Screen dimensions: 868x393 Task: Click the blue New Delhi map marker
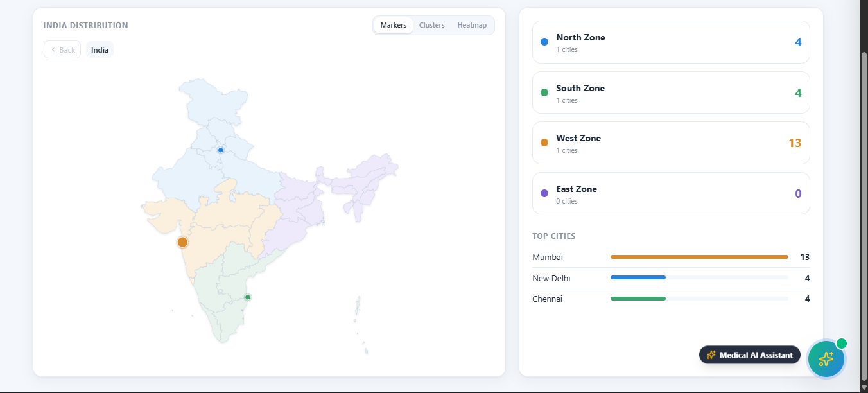click(x=220, y=150)
